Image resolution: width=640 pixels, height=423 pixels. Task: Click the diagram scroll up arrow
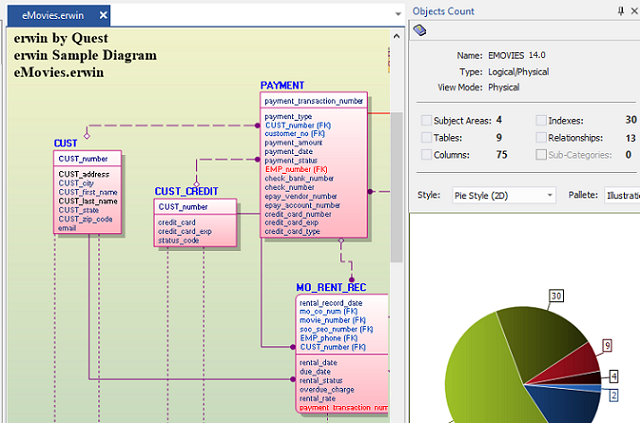[x=396, y=36]
